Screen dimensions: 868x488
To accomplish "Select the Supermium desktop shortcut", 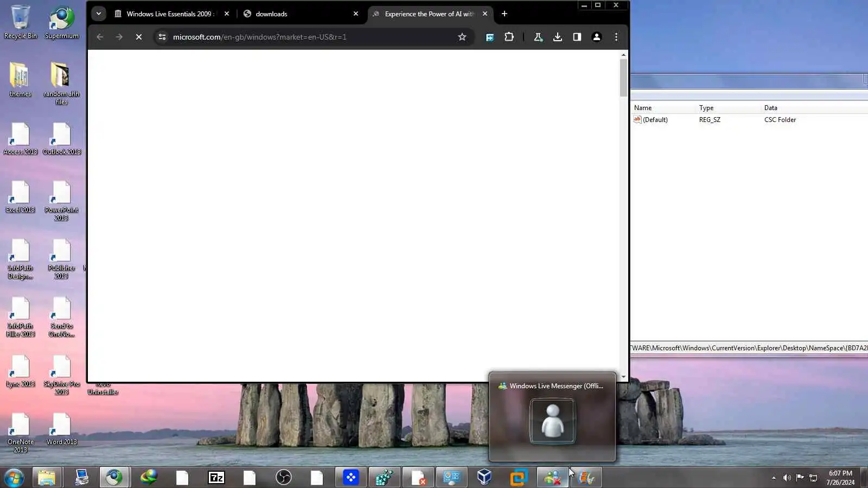I will (62, 22).
